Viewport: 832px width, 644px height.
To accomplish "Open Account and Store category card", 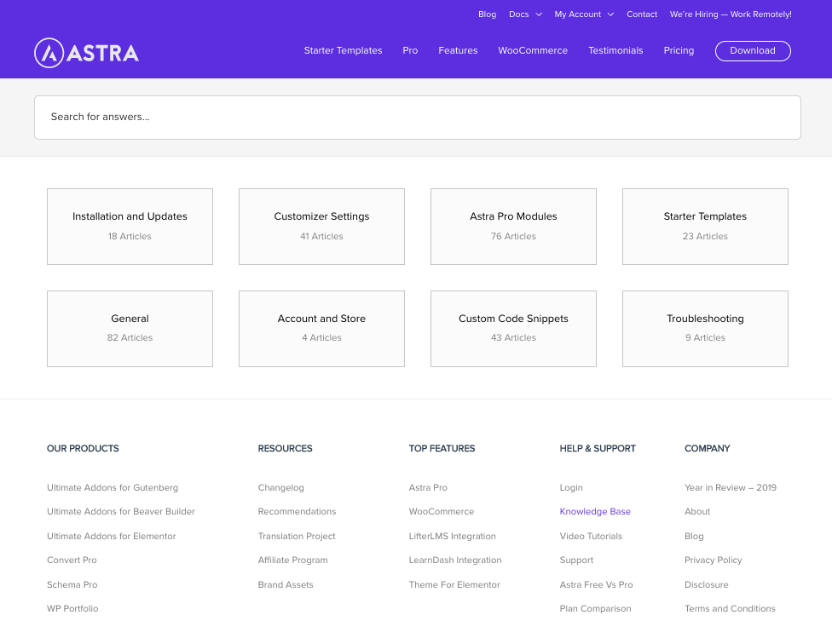I will tap(321, 329).
